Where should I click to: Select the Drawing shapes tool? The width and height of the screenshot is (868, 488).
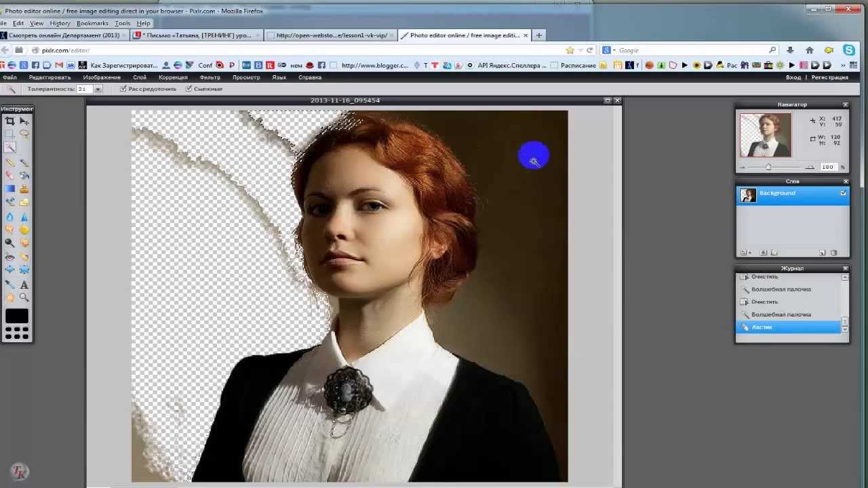point(24,201)
